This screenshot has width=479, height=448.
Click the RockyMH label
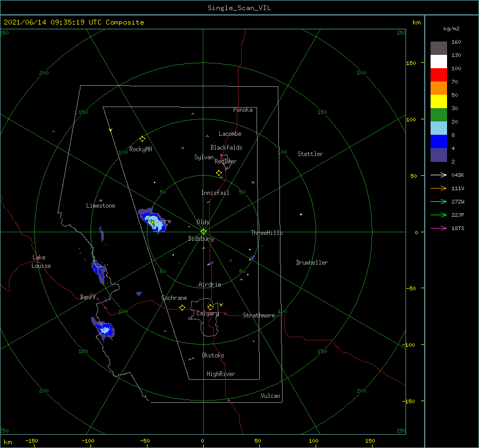[141, 149]
